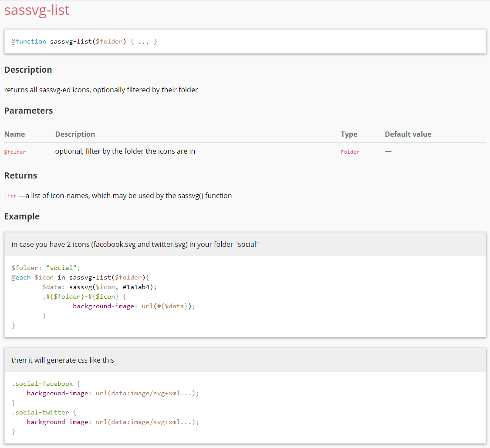Click the .#{$folder}-#{$icon} selector line
Screen dimensions: 490x448
[84, 296]
